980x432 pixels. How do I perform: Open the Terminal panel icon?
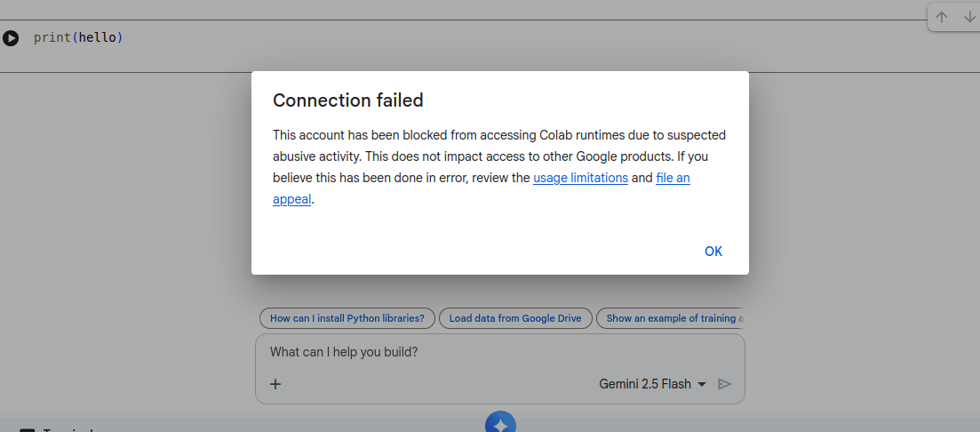[27, 430]
